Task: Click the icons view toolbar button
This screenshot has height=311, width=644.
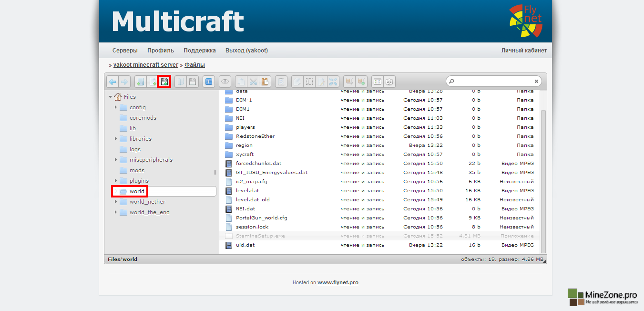Action: pyautogui.click(x=378, y=82)
